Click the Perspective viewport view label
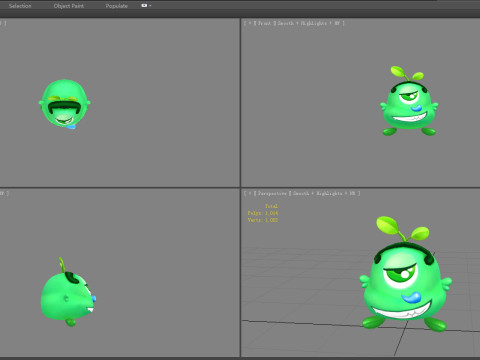 (272, 193)
